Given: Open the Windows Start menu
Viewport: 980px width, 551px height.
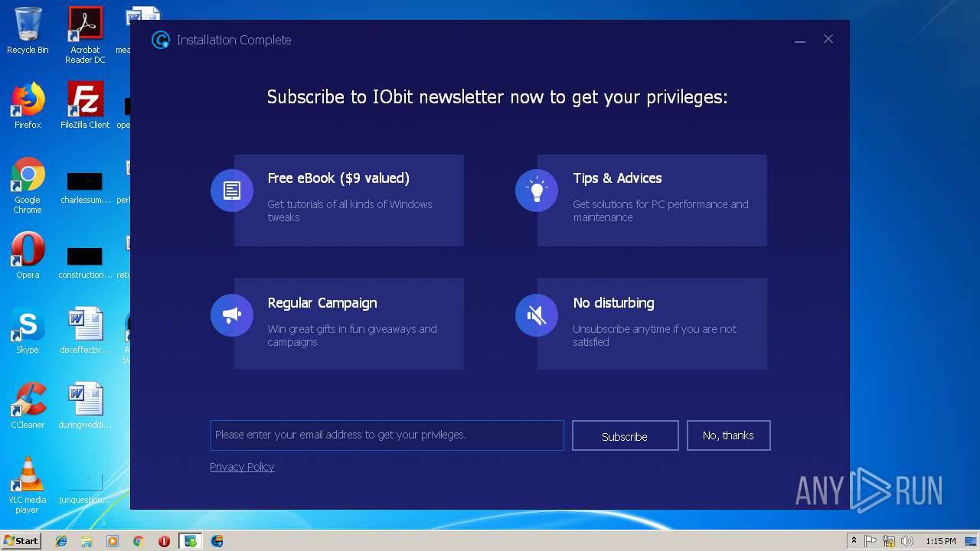Looking at the screenshot, I should pos(21,540).
